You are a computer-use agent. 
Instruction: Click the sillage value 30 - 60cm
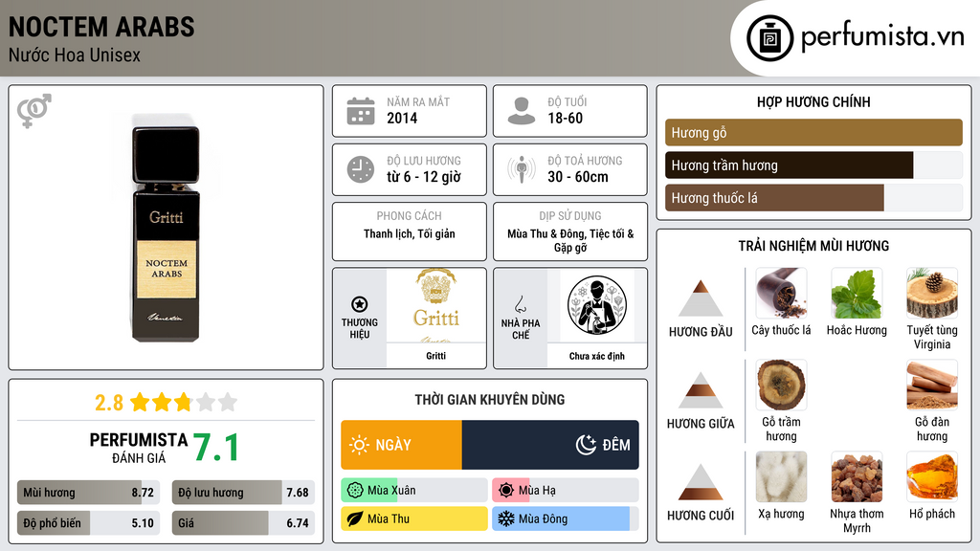point(577,177)
